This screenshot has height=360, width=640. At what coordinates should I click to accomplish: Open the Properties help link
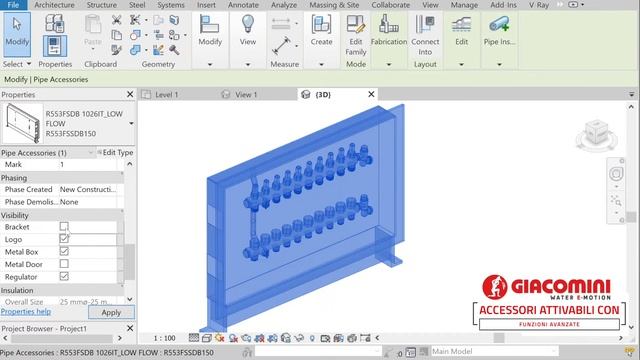click(26, 312)
